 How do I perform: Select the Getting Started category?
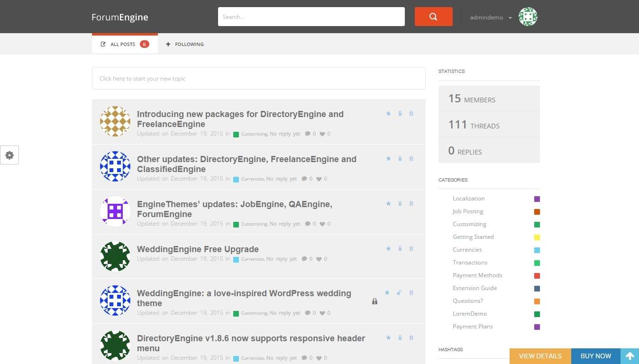[473, 237]
